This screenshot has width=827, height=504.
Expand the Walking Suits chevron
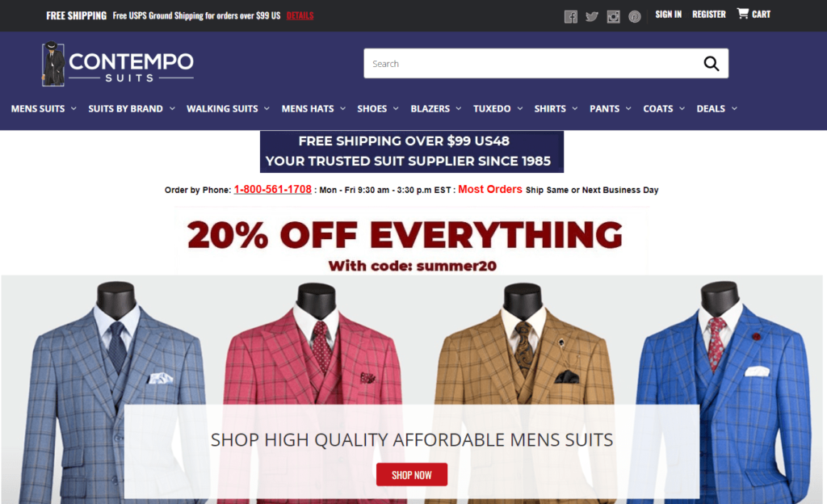tap(267, 108)
